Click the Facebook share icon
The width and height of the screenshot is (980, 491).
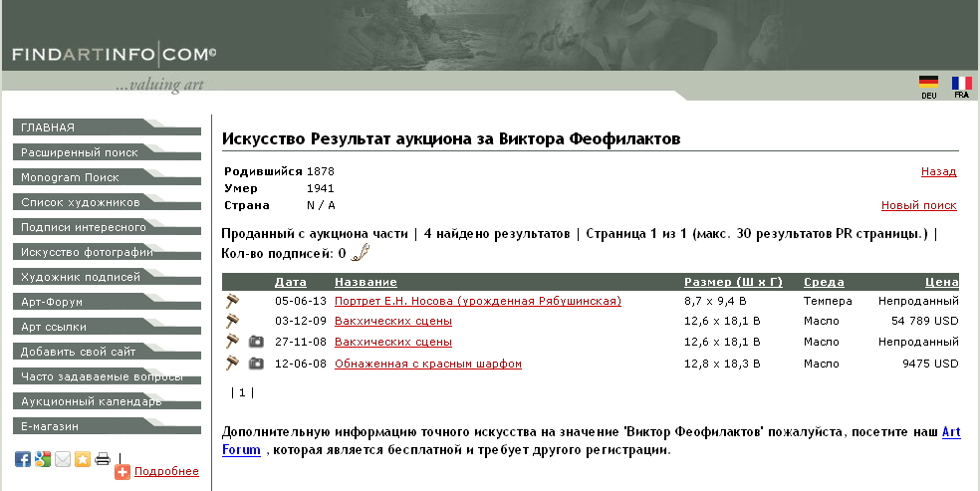[x=23, y=459]
